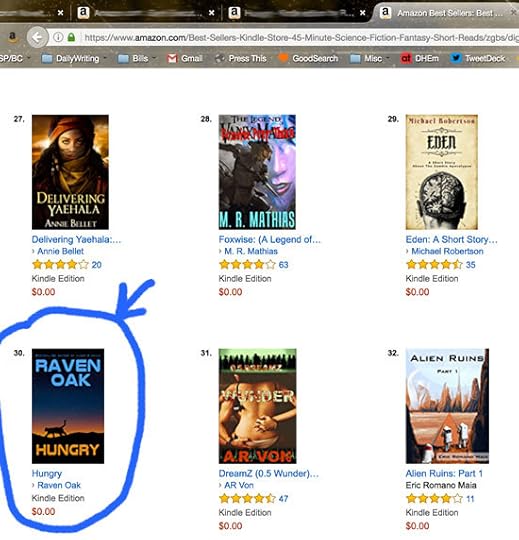Image resolution: width=519 pixels, height=540 pixels.
Task: Close the third Amazon tab
Action: coord(363,13)
